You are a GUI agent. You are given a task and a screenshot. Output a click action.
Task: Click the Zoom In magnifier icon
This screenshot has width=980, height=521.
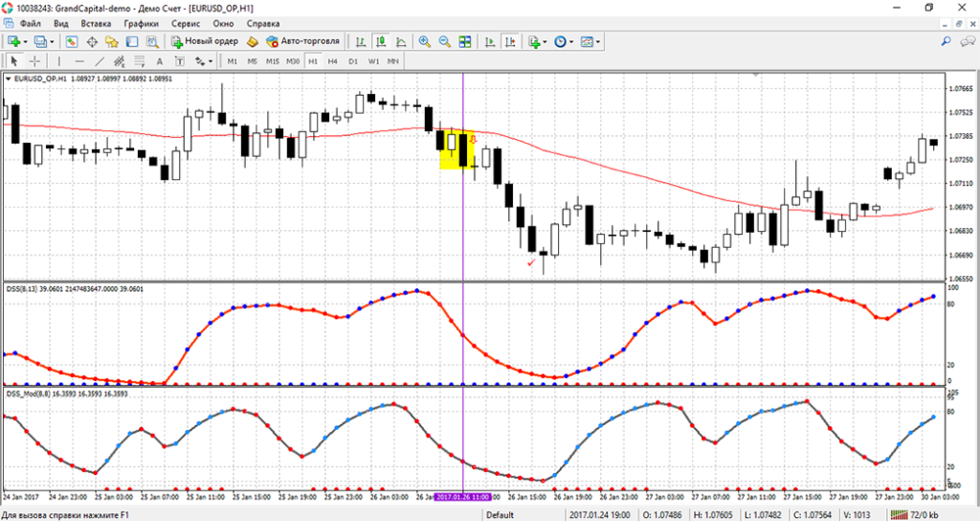click(424, 42)
